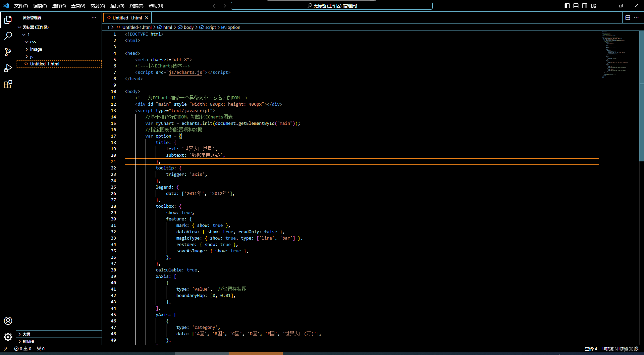Screen dimensions: 644x355
Task: Open the 转到(G) menu
Action: click(98, 6)
